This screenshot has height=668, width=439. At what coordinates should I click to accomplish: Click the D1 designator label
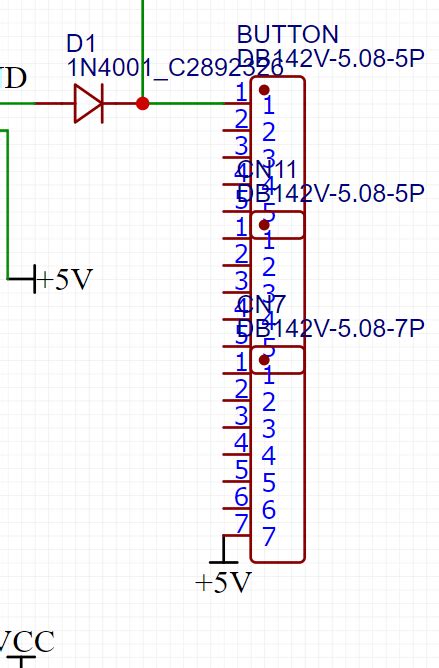81,44
